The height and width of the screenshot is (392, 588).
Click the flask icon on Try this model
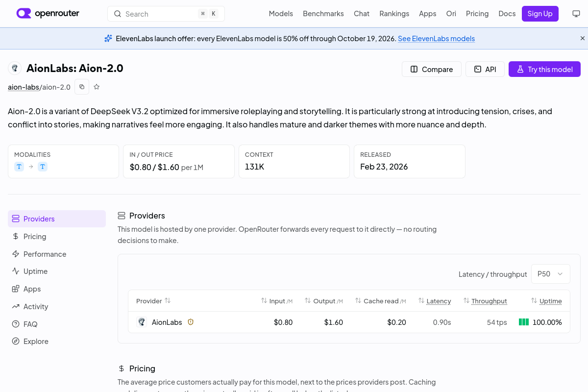(x=520, y=69)
